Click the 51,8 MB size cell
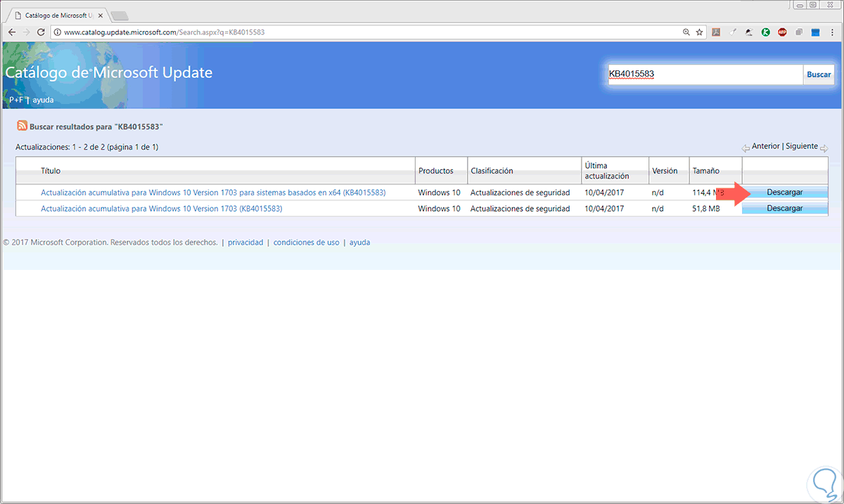Screen dimensions: 844x504 [706, 209]
